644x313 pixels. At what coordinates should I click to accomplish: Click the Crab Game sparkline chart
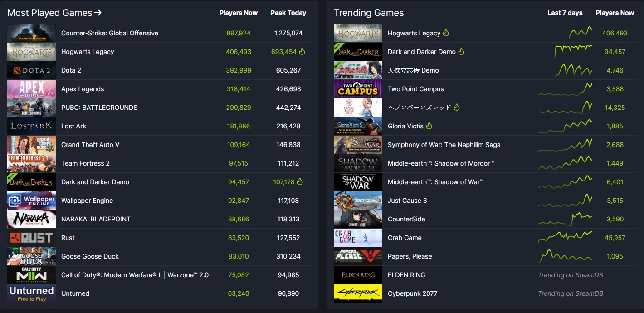tap(565, 237)
